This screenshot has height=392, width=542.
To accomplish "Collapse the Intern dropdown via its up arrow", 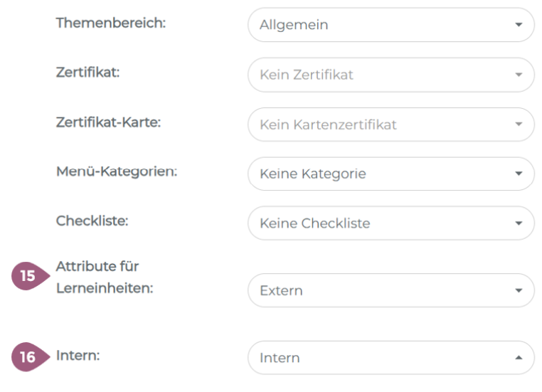I will point(519,357).
